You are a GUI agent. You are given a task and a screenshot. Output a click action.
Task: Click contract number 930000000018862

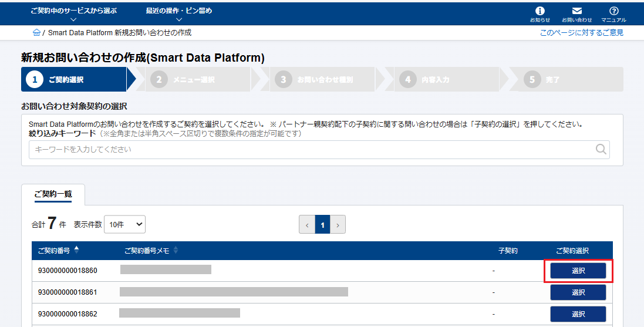(x=68, y=314)
